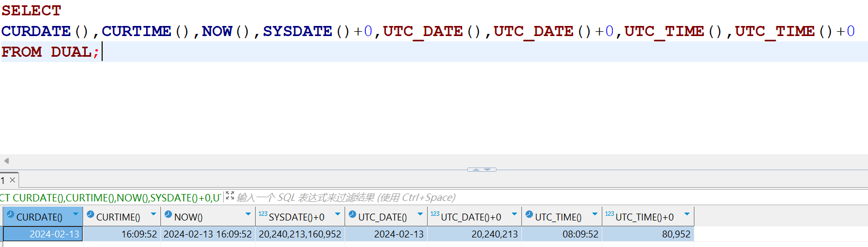
Task: Click the panel divider collapse handle
Action: 482,170
